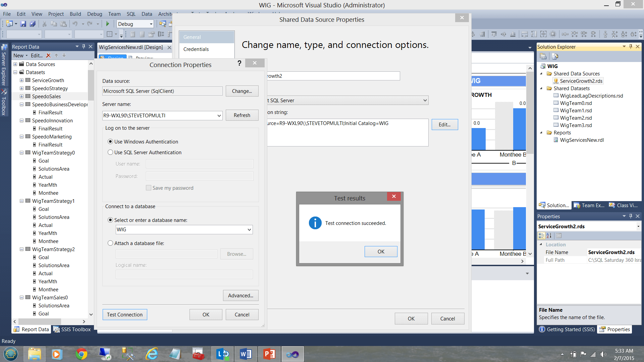Screen dimensions: 644x362
Task: Pin the Report Data panel with the pin icon
Action: (x=84, y=47)
